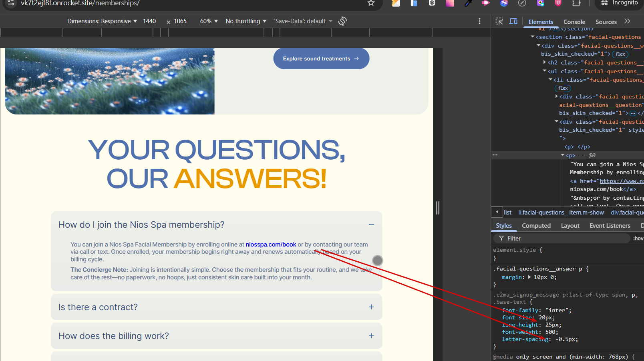Click the red shield extension icon

558,3
